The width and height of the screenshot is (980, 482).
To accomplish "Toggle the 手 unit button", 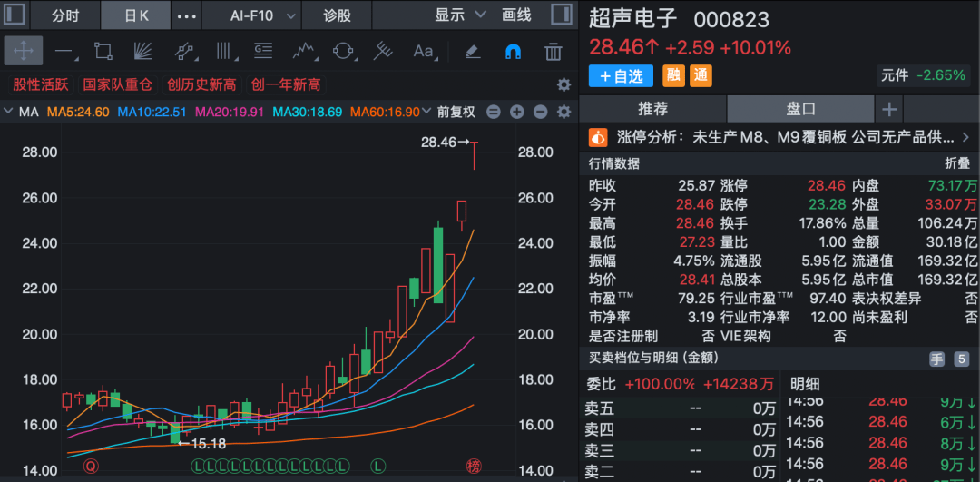I will [936, 359].
